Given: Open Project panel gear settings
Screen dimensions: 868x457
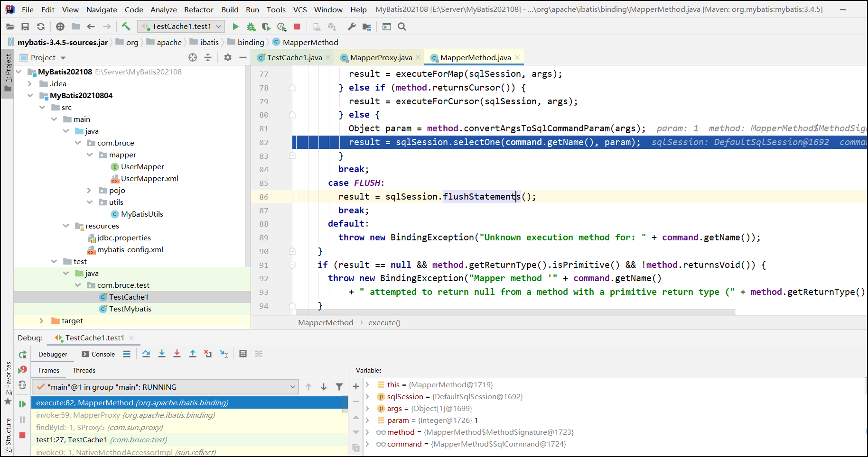Looking at the screenshot, I should tap(228, 57).
